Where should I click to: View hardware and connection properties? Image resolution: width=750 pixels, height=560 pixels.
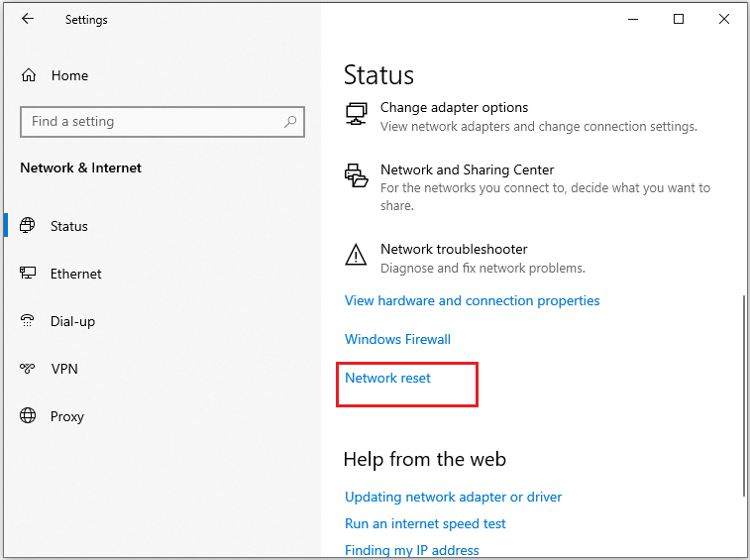[473, 300]
